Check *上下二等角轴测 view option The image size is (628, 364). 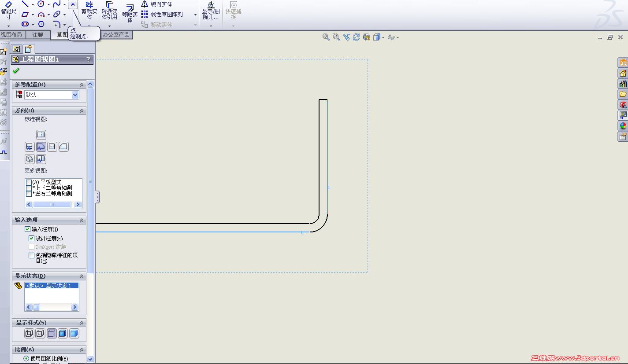29,188
